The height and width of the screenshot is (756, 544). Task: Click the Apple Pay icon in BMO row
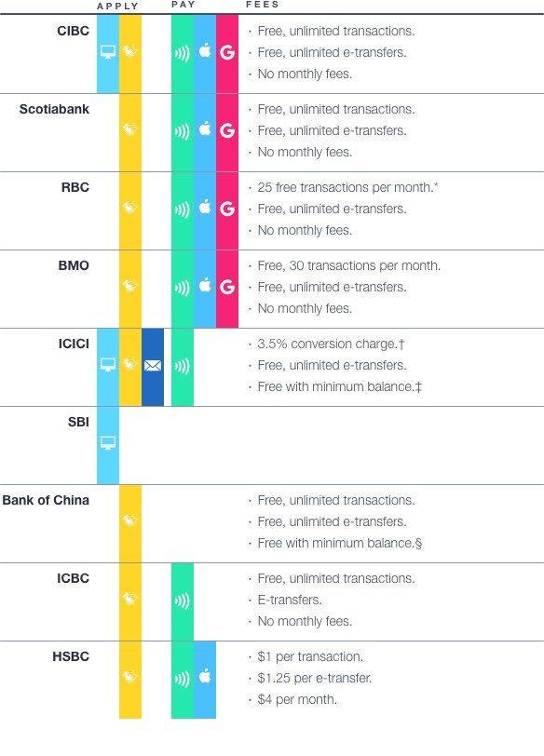coord(205,286)
